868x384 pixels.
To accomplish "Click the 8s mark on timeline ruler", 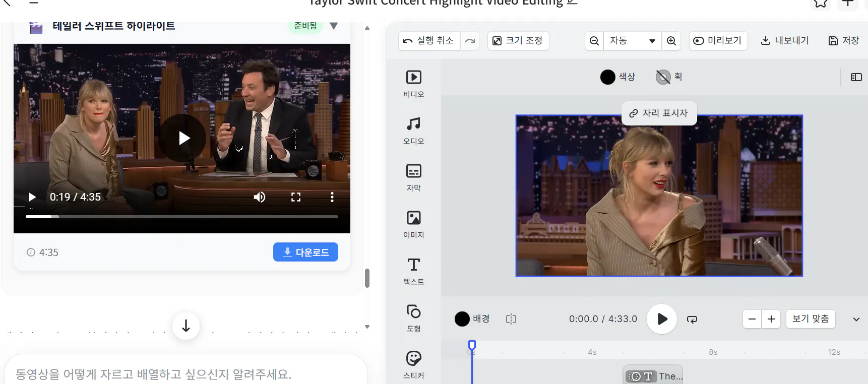I will (713, 352).
